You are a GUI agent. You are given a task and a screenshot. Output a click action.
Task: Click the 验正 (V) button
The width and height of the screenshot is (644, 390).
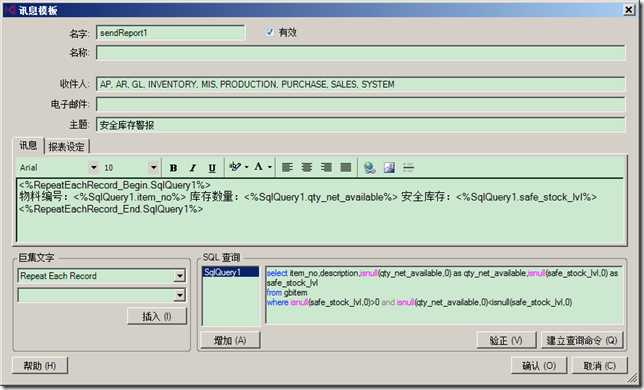point(506,340)
